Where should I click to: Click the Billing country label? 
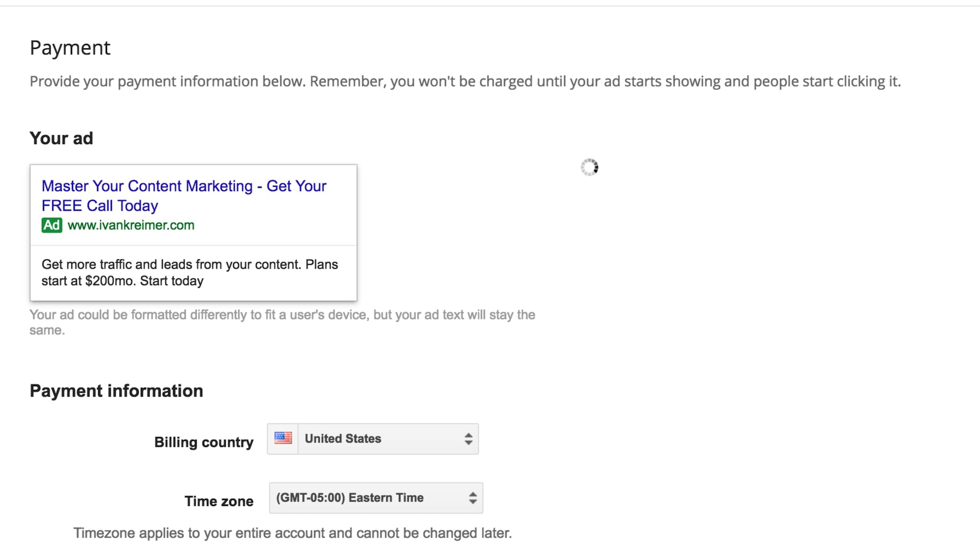pos(204,442)
